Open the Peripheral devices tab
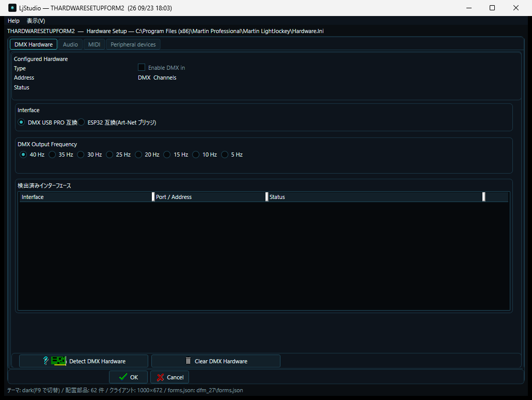 133,44
